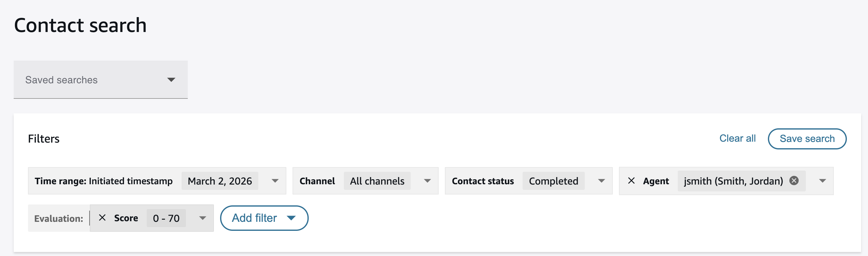
Task: Remove the Score evaluation filter X icon
Action: [102, 218]
